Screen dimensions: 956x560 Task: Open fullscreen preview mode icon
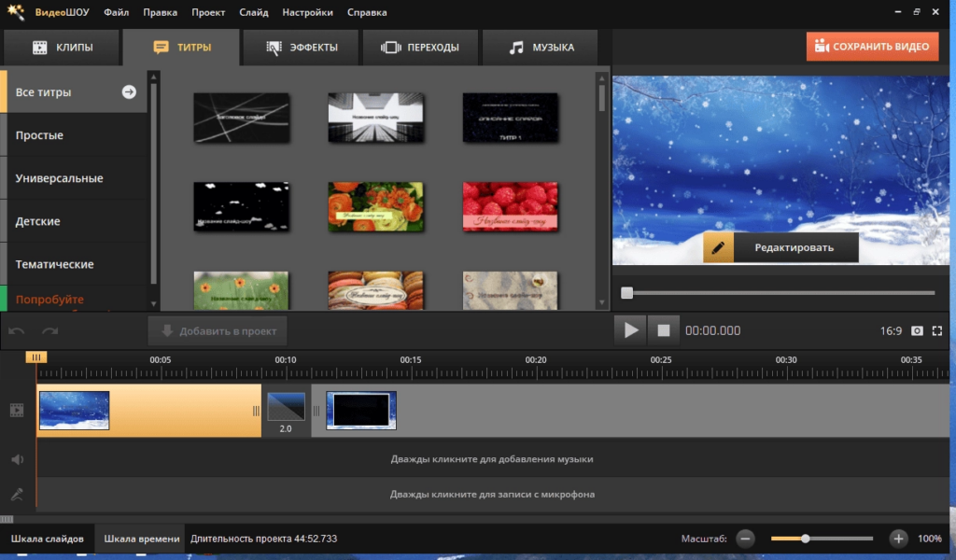pyautogui.click(x=937, y=331)
